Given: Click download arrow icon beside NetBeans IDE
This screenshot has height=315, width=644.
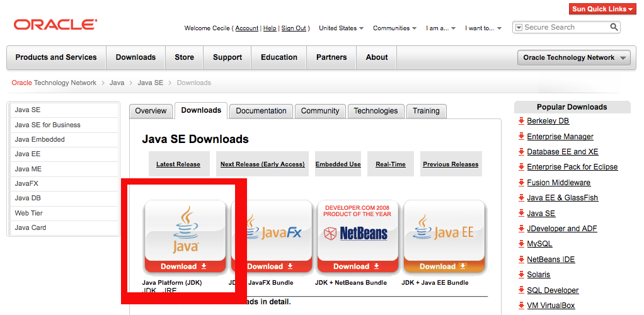Looking at the screenshot, I should pyautogui.click(x=520, y=259).
